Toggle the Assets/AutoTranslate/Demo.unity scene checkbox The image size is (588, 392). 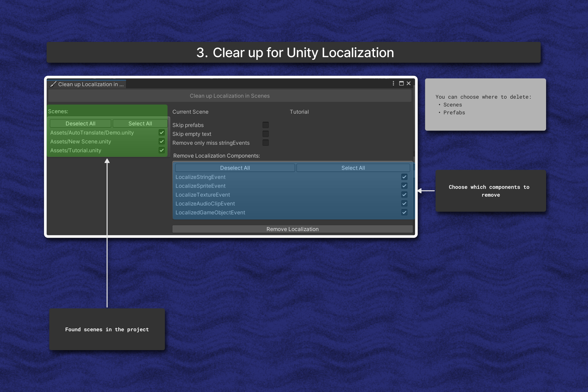pos(162,133)
